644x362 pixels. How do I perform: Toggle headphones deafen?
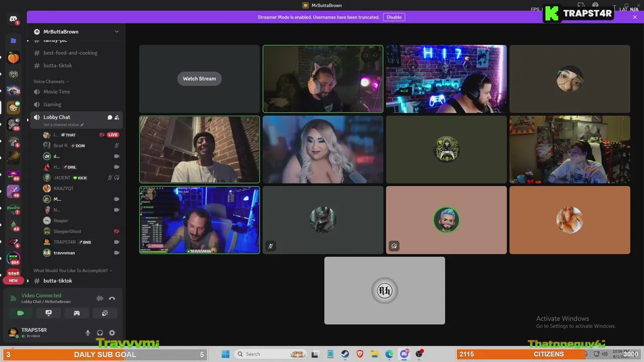pyautogui.click(x=100, y=333)
